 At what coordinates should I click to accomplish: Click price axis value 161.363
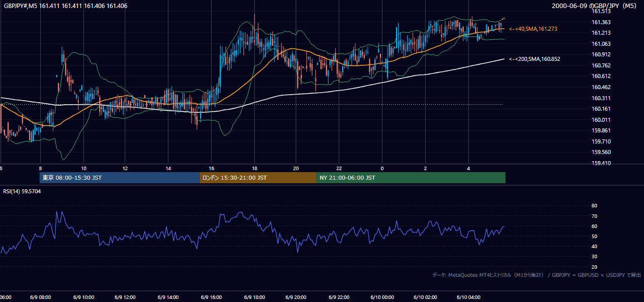tap(601, 22)
